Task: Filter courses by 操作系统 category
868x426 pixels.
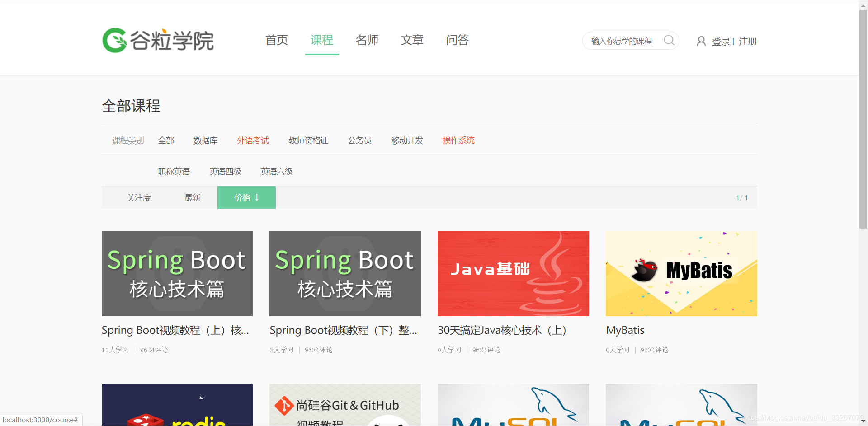Action: tap(459, 140)
